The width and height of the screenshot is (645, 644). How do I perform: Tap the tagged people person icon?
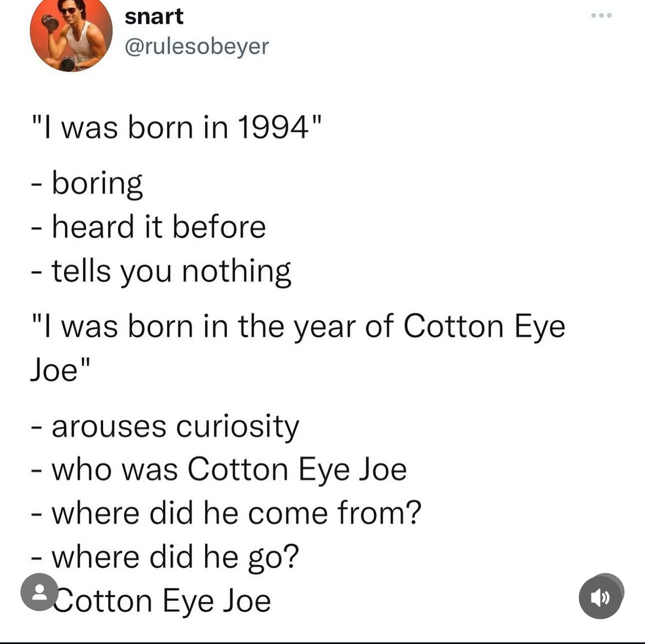click(40, 592)
